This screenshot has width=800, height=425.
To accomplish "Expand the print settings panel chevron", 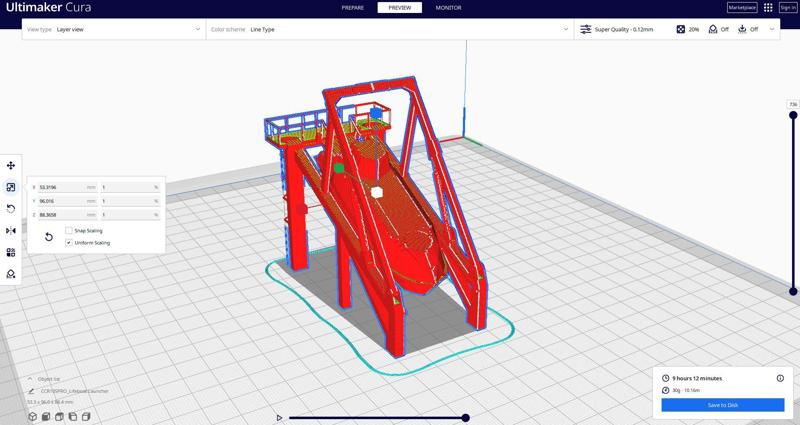I will coord(771,30).
